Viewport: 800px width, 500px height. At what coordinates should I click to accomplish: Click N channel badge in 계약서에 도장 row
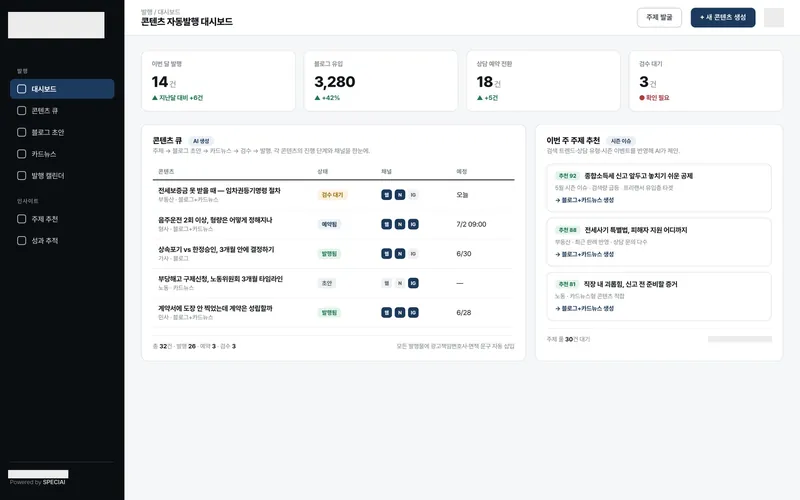click(x=400, y=313)
